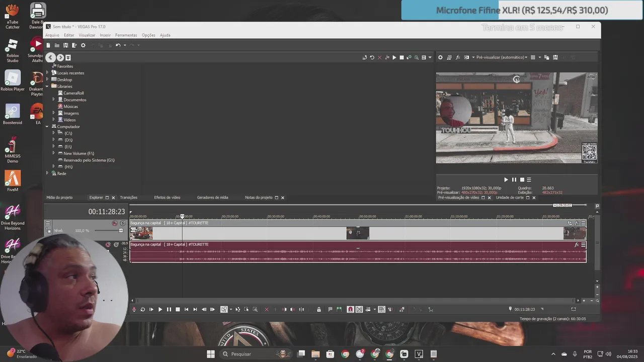Toggle loop playback in transport bar
Viewport: 644px width, 362px height.
pyautogui.click(x=142, y=310)
